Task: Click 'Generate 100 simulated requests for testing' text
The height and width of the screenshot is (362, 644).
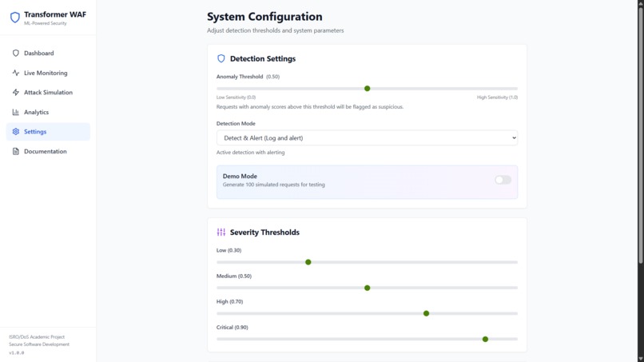Action: (x=273, y=185)
